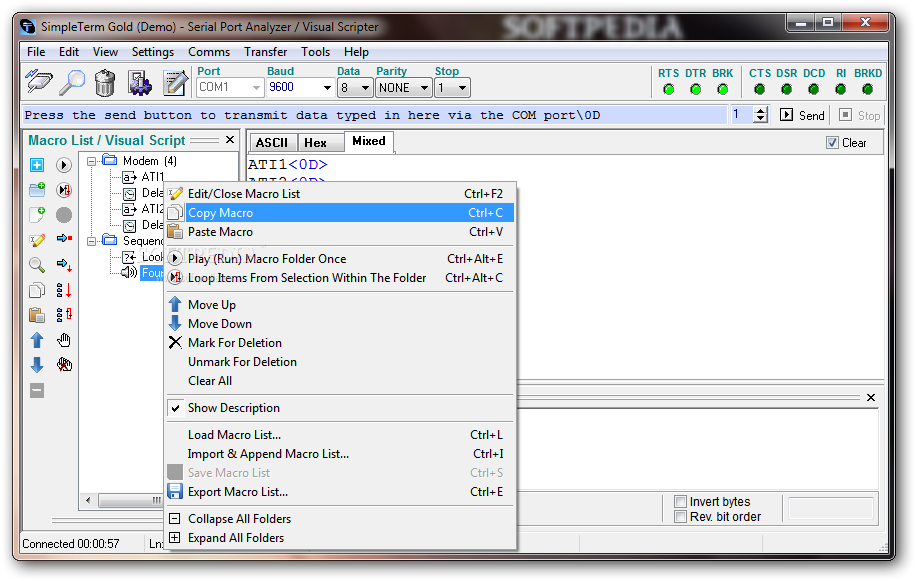Image resolution: width=916 pixels, height=581 pixels.
Task: Click the play macro folder sidebar icon
Action: pos(64,165)
